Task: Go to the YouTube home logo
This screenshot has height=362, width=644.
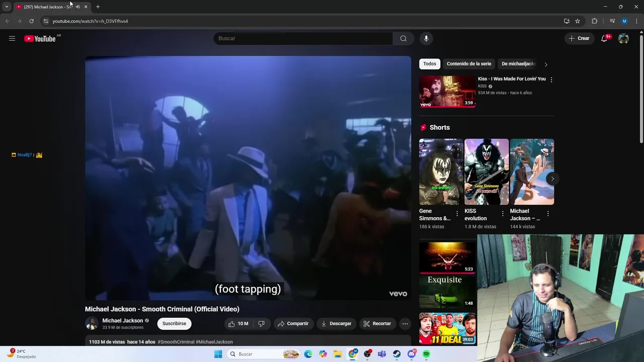Action: tap(40, 39)
